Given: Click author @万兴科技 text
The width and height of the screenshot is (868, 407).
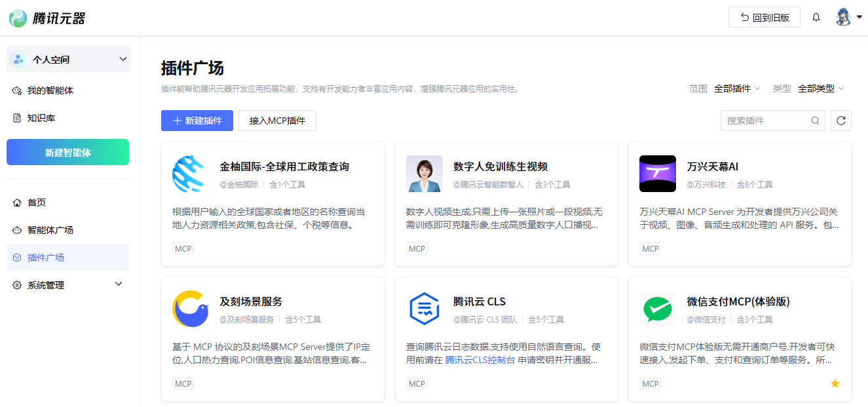Looking at the screenshot, I should tap(706, 185).
